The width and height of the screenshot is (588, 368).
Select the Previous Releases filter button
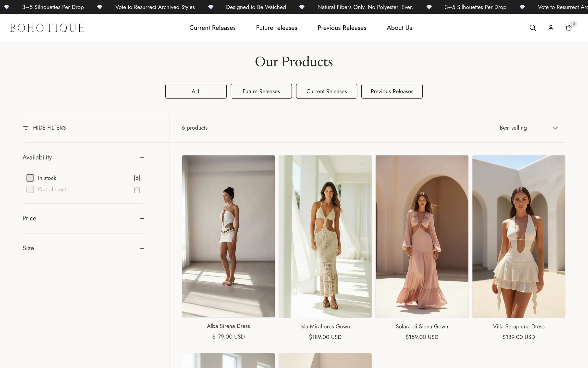point(392,91)
